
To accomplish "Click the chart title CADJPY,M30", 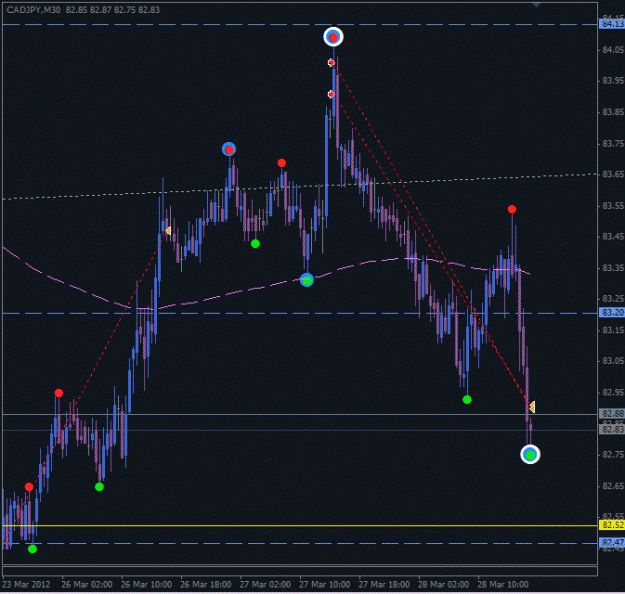I will (x=33, y=10).
